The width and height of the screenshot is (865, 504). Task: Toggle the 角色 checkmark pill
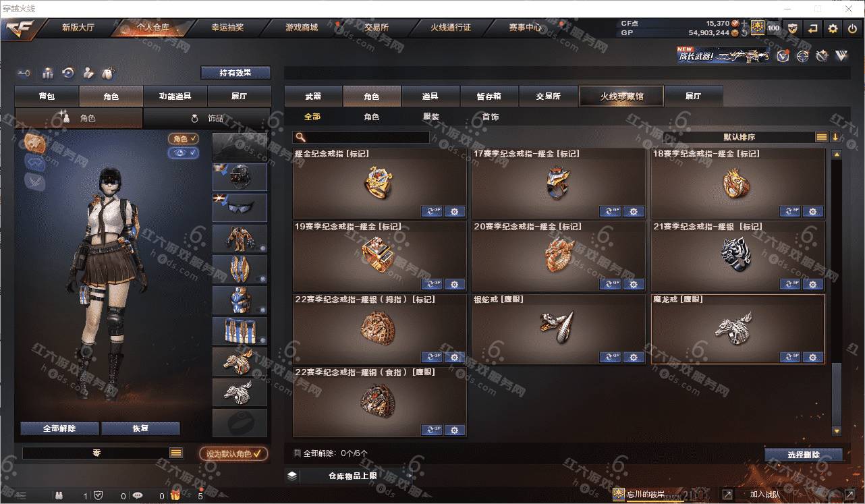coord(184,138)
